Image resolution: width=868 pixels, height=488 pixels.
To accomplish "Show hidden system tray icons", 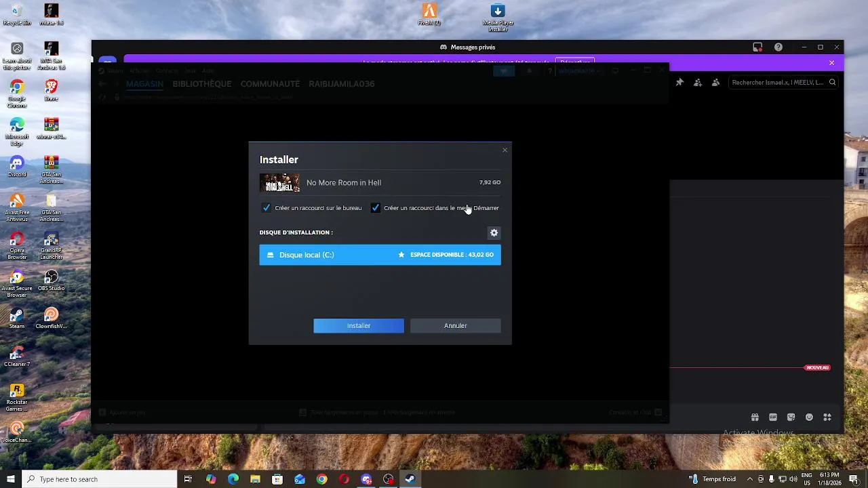I will click(x=749, y=479).
